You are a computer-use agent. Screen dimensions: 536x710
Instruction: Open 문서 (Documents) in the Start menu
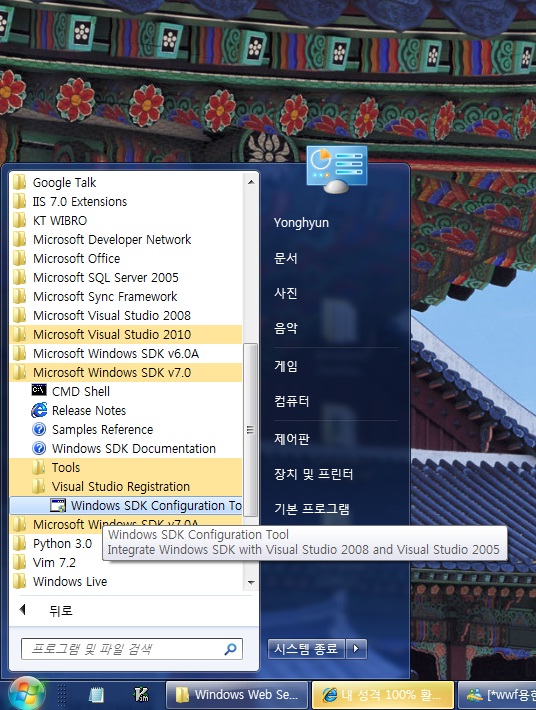[x=286, y=258]
